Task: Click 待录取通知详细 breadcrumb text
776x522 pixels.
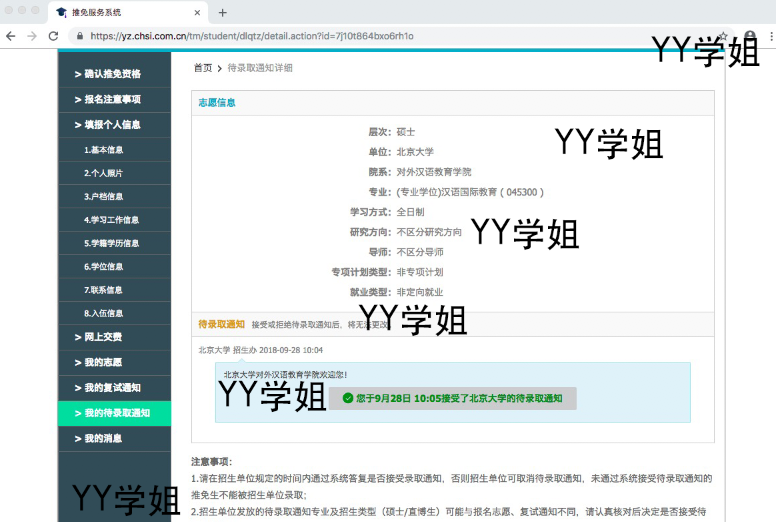Action: 260,68
